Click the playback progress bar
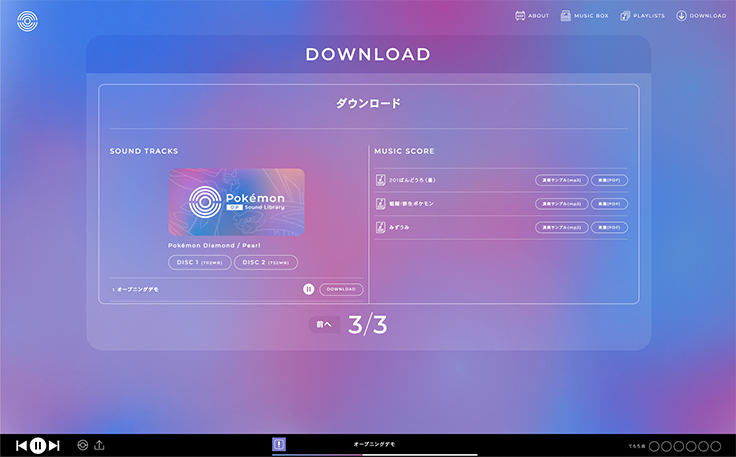Image resolution: width=736 pixels, height=457 pixels. tap(375, 455)
